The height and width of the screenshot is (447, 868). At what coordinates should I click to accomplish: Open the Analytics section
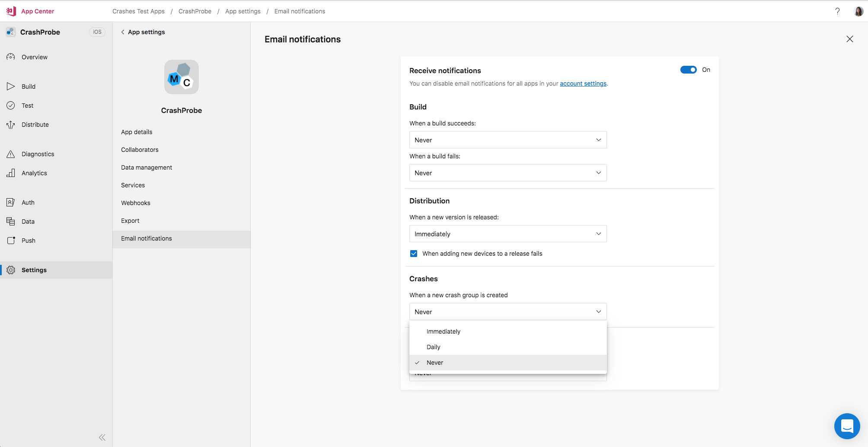coord(34,173)
